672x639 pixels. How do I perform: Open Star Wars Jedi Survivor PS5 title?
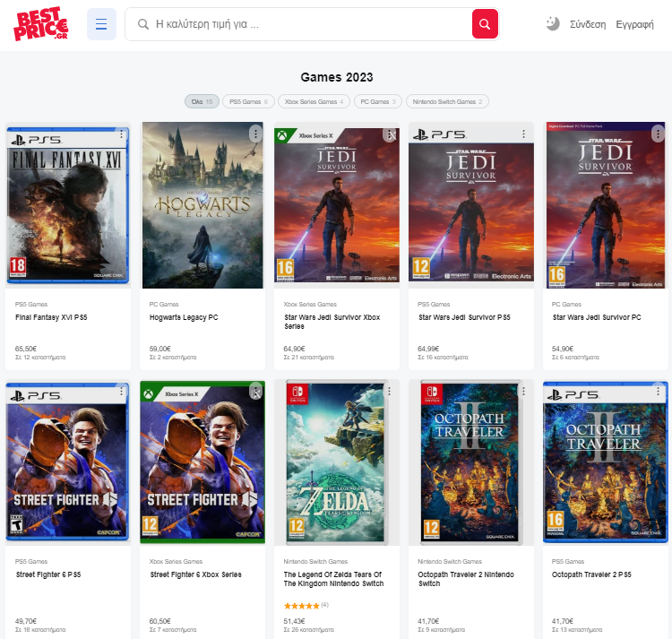tap(464, 317)
